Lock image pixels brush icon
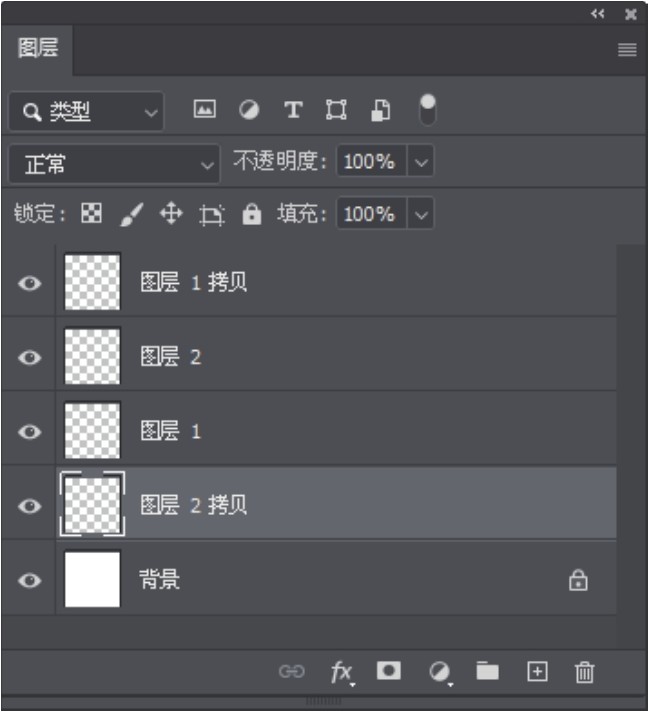The width and height of the screenshot is (649, 712). pyautogui.click(x=132, y=214)
